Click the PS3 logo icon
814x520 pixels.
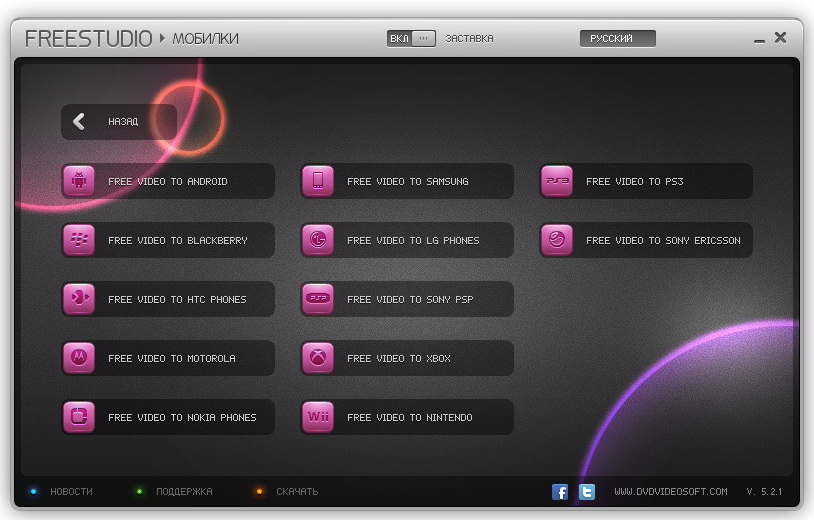[557, 181]
